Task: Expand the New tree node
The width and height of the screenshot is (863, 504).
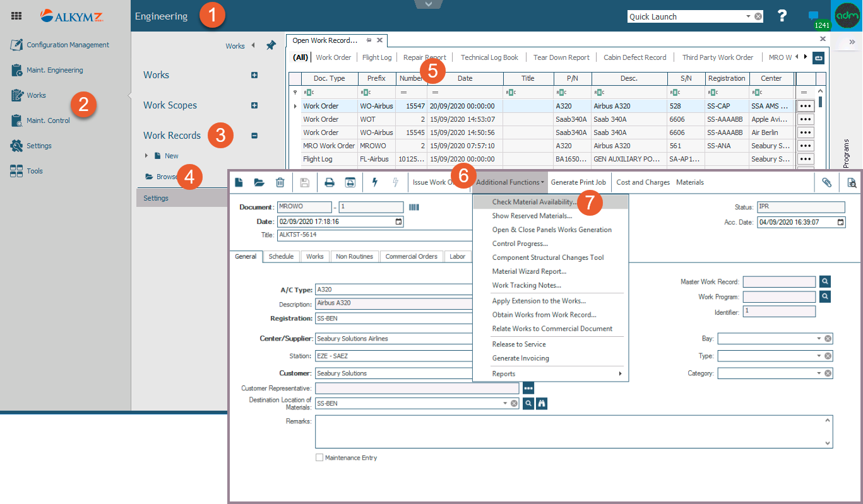Action: click(x=146, y=156)
